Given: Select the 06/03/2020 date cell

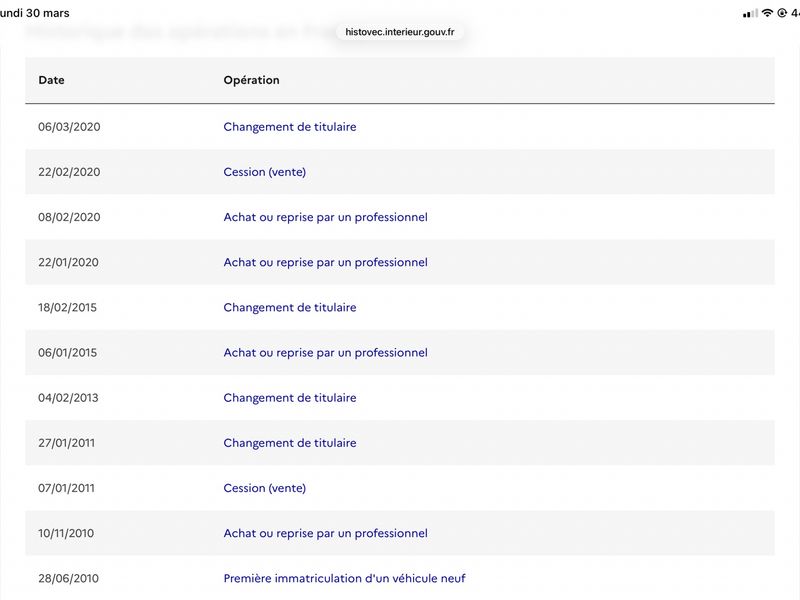Looking at the screenshot, I should (x=69, y=127).
